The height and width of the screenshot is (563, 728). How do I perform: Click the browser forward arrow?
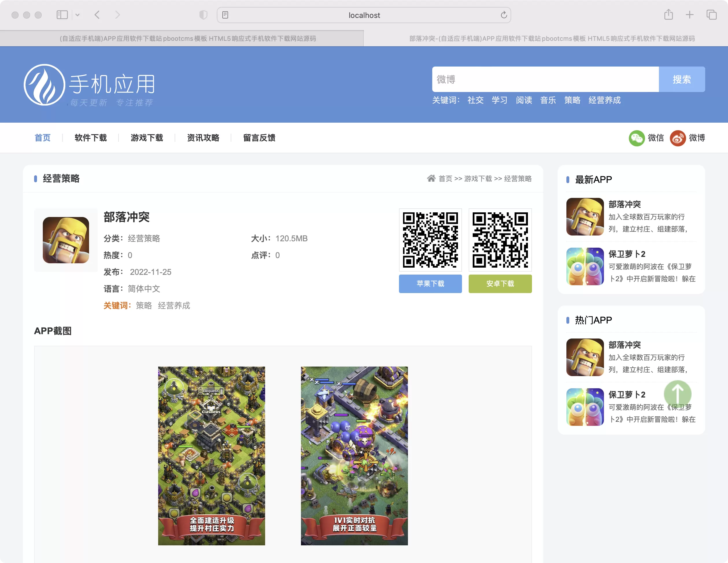point(117,15)
